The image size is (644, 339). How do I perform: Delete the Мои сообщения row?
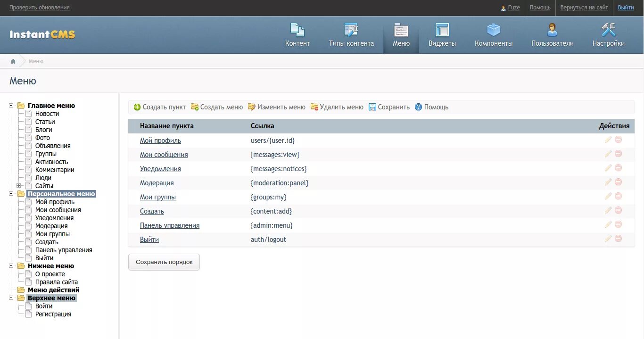click(618, 154)
